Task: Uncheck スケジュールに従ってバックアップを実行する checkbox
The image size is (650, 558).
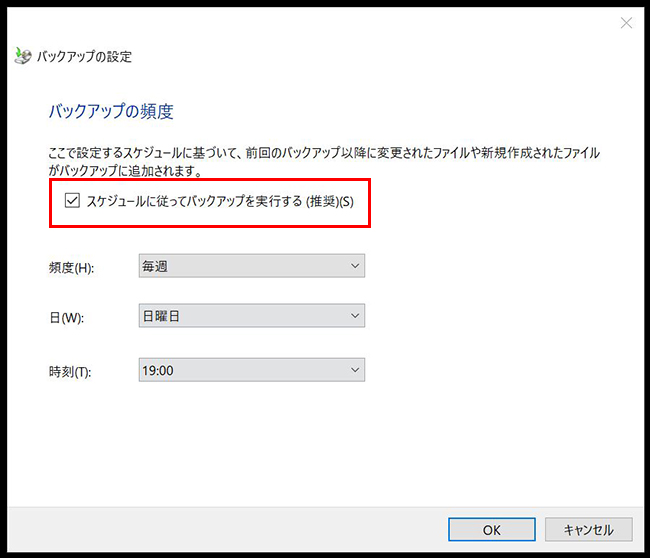Action: (x=72, y=201)
